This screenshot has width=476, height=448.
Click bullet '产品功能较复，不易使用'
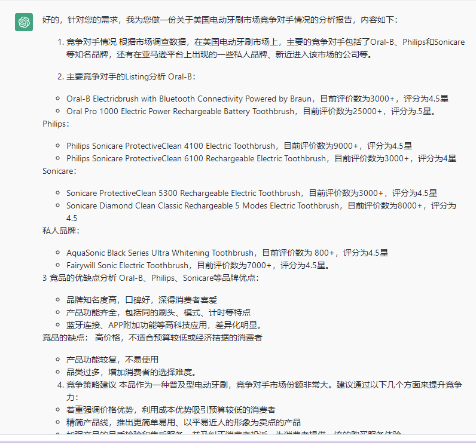coord(112,360)
